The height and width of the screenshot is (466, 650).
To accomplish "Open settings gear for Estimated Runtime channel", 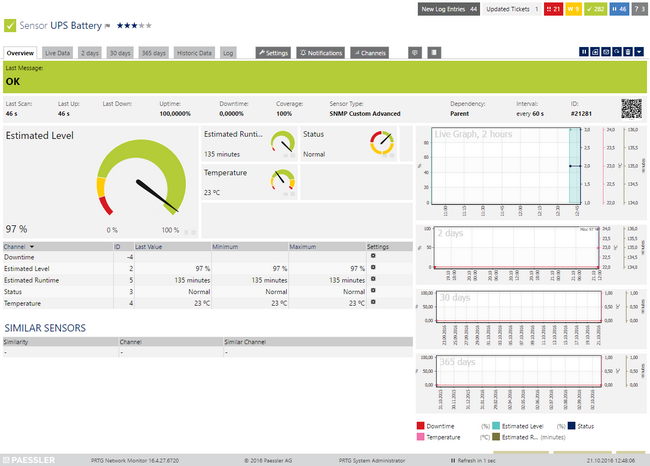I will 373,279.
